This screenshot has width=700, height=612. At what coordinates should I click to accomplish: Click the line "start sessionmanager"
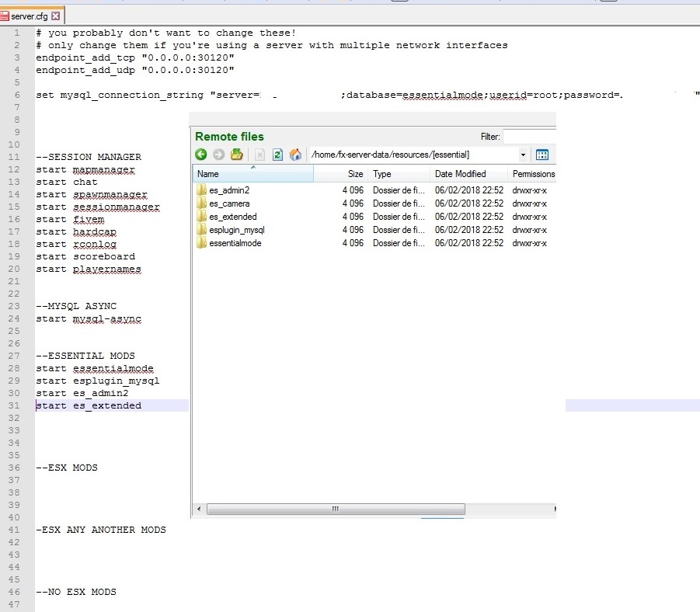click(x=98, y=207)
